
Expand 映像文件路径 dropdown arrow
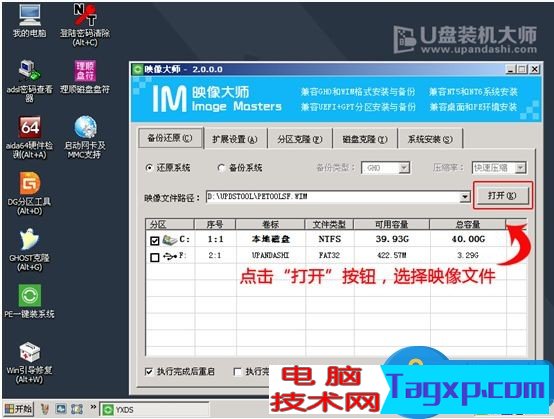click(x=465, y=197)
